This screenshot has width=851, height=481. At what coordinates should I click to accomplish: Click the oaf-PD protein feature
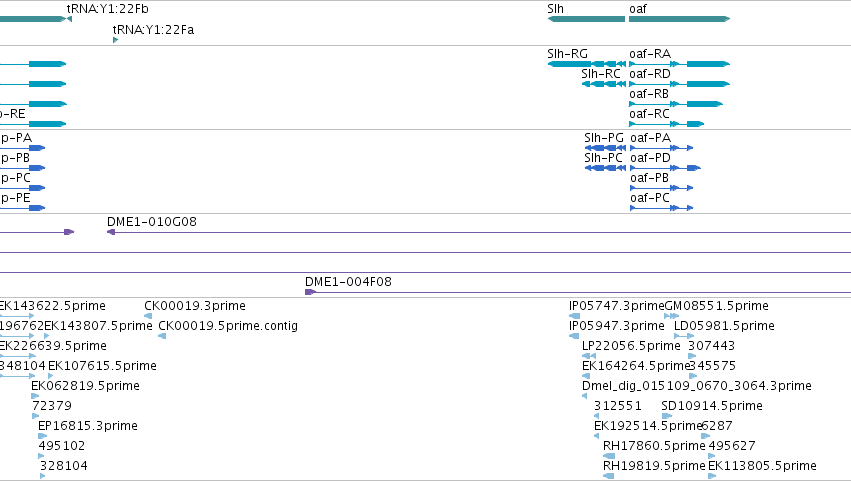pyautogui.click(x=665, y=168)
